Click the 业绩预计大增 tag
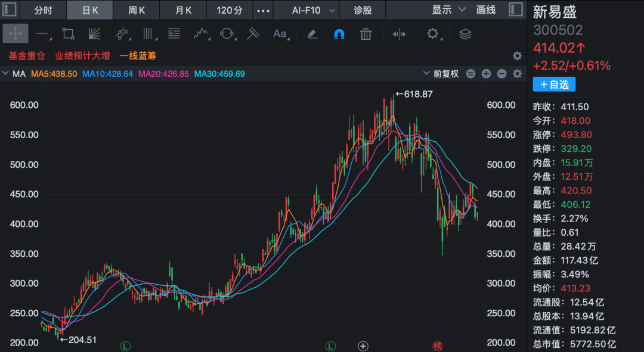 (x=82, y=56)
